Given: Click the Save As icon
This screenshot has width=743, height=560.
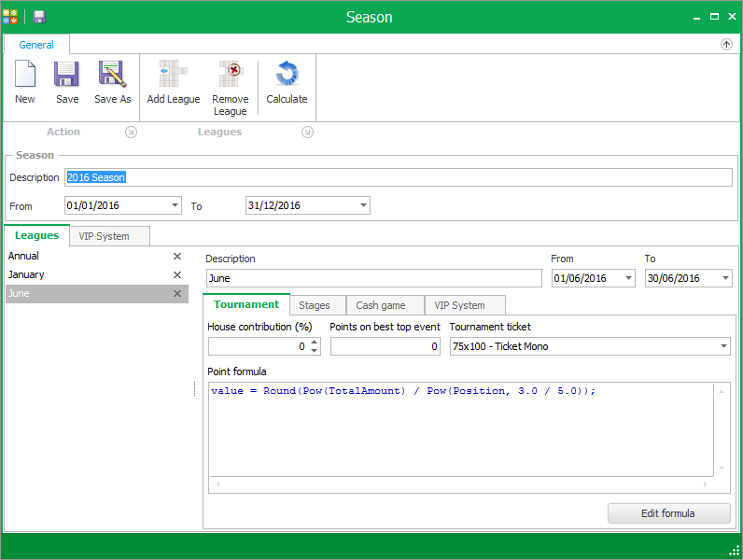Looking at the screenshot, I should [112, 74].
